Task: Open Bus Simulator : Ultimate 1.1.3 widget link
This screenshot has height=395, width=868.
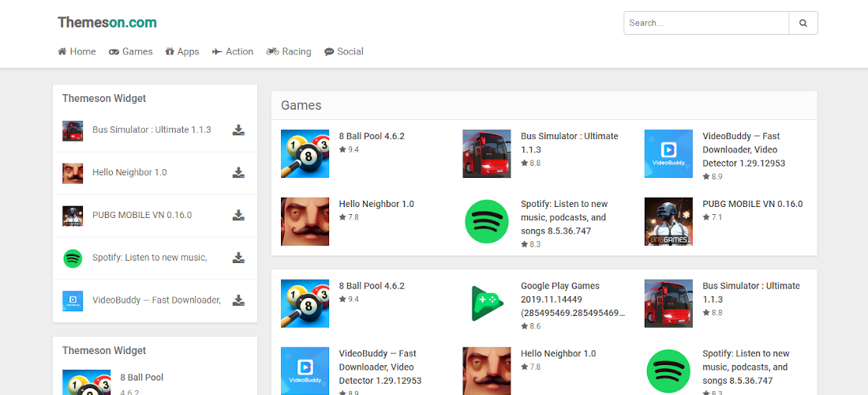Action: (x=152, y=130)
